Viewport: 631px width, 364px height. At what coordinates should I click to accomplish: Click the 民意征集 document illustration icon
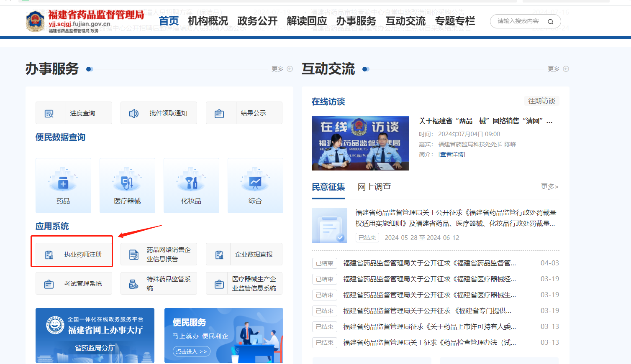click(x=329, y=225)
